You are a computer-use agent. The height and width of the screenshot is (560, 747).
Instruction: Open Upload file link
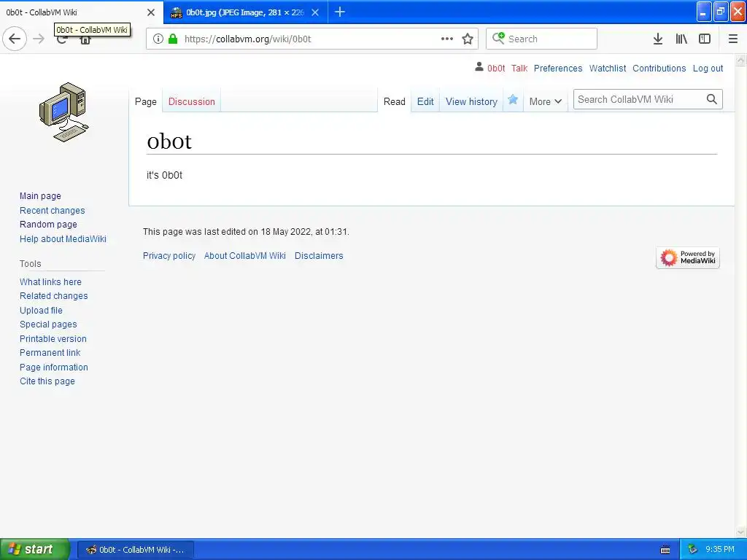[x=41, y=310]
